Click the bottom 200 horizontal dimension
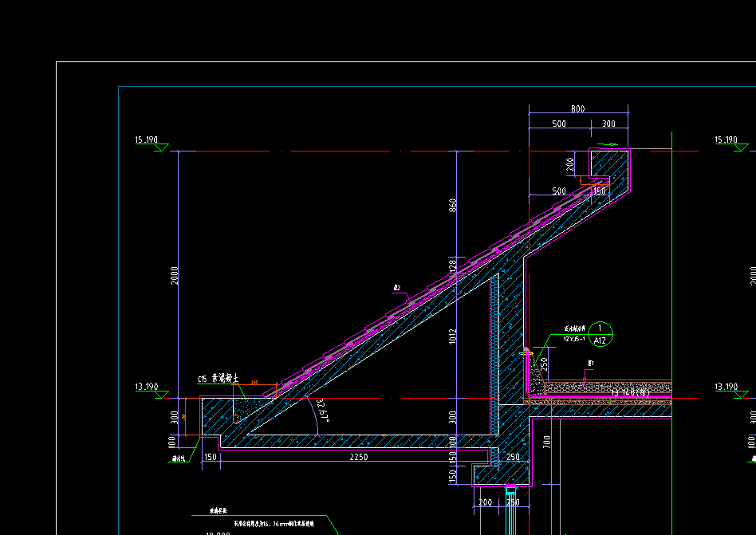 [485, 502]
